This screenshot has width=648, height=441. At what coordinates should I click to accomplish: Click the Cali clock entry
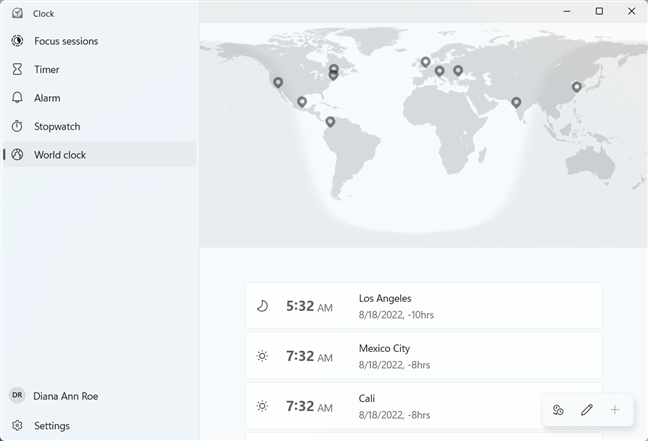click(x=423, y=405)
